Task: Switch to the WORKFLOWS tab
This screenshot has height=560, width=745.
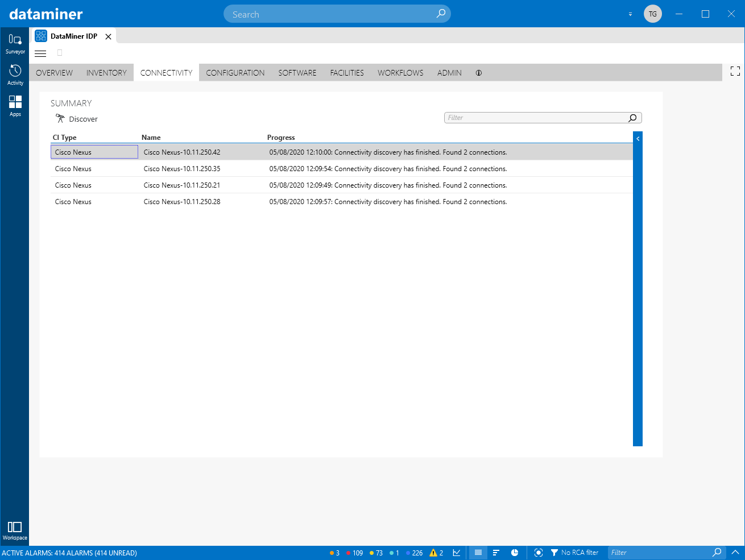Action: pos(400,73)
